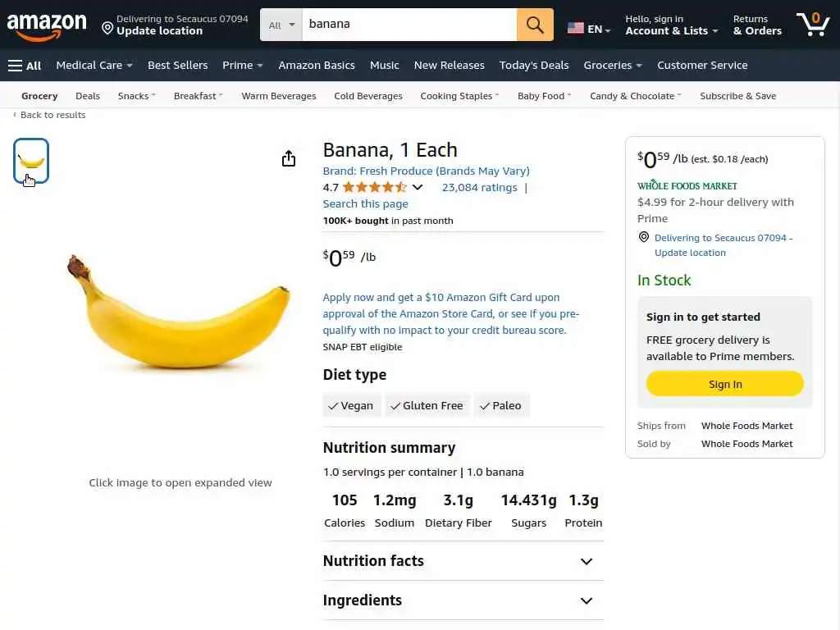Toggle the Vegan diet type chip

tap(351, 406)
